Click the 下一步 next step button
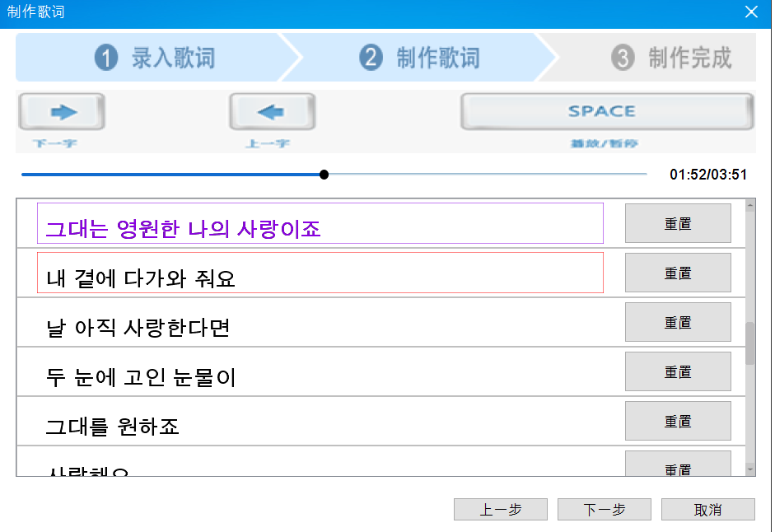 pyautogui.click(x=605, y=509)
